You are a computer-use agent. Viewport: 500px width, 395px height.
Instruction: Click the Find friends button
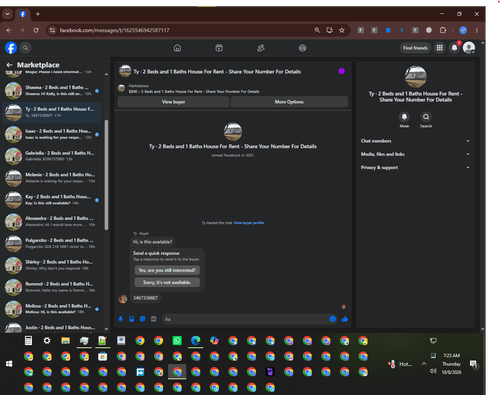coord(415,48)
